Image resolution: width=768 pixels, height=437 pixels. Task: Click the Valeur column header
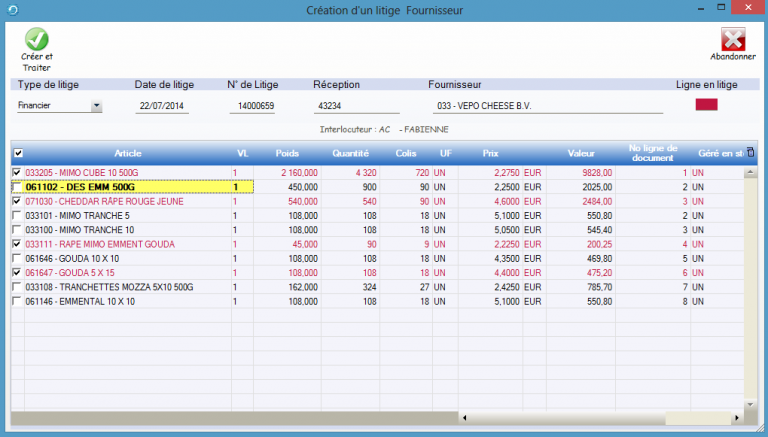pos(581,153)
